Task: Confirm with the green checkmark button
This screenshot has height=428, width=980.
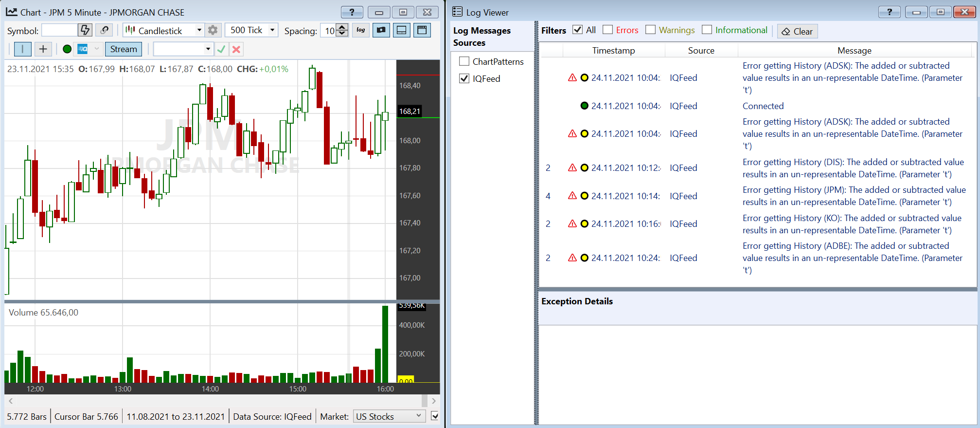Action: point(221,49)
